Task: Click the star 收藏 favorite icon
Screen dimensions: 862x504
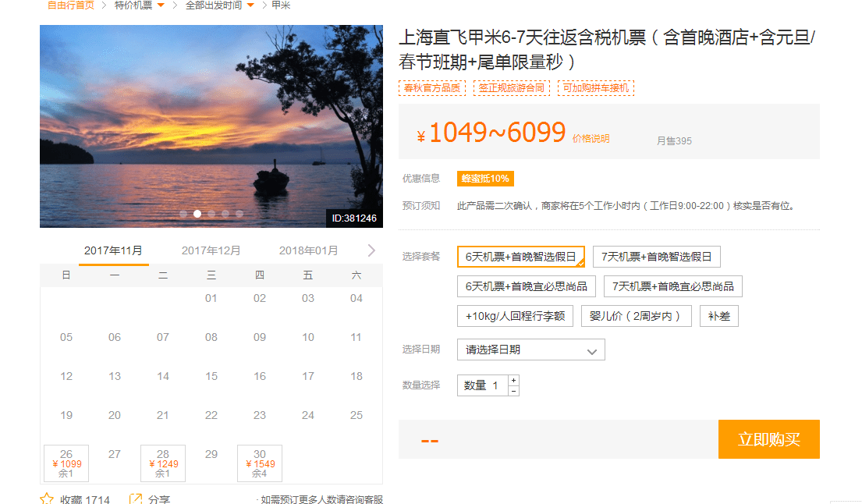Action: pyautogui.click(x=47, y=499)
